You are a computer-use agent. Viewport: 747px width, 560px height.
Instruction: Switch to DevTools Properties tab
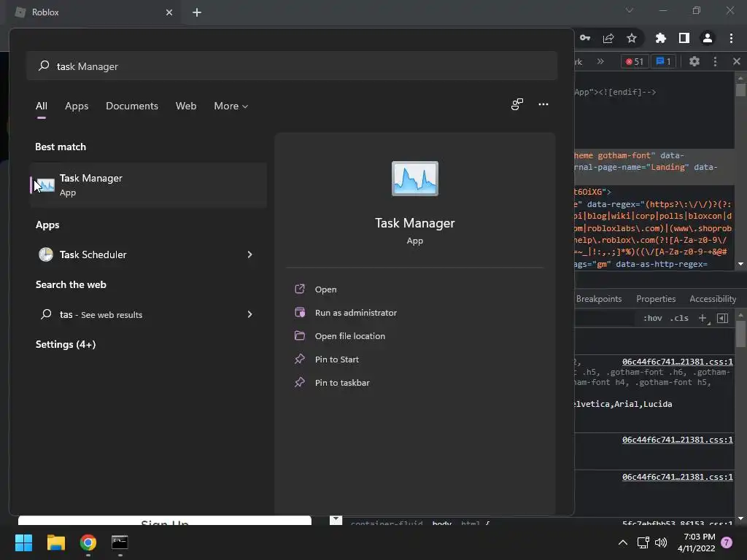tap(656, 298)
